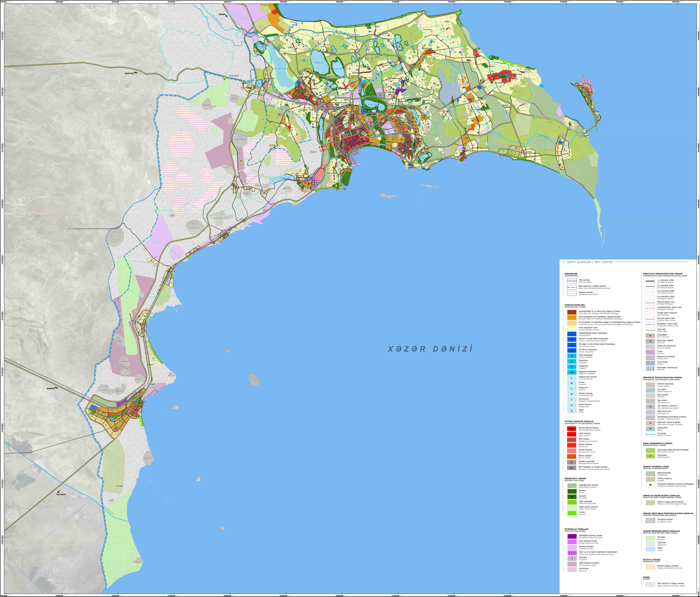Screen dimensions: 700x597
Task: Click the CBD Central Business District legend icon
Action: pyautogui.click(x=572, y=429)
